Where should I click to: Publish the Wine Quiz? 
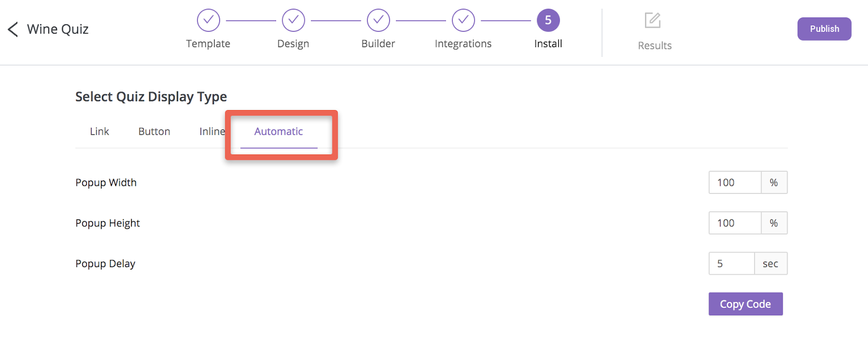tap(824, 29)
